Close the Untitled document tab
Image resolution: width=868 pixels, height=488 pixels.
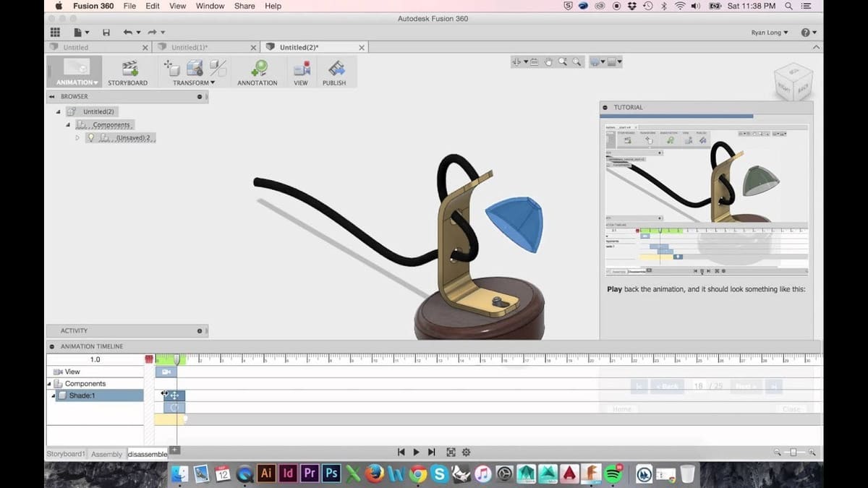(x=145, y=47)
